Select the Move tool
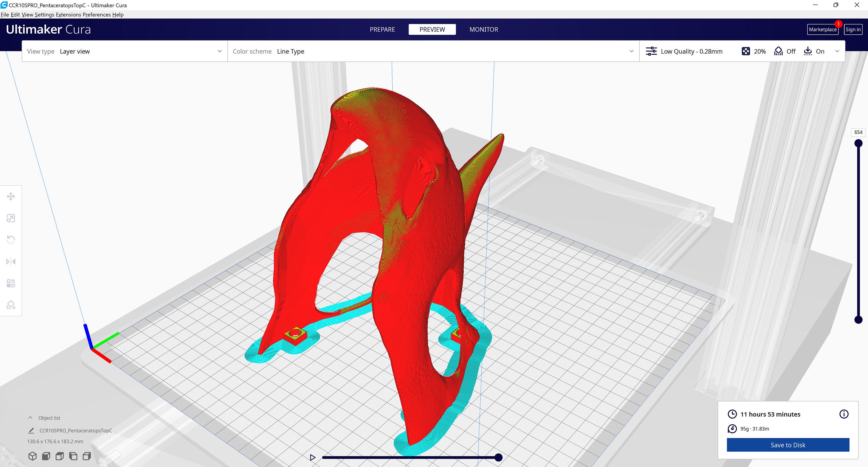This screenshot has height=467, width=868. tap(11, 196)
